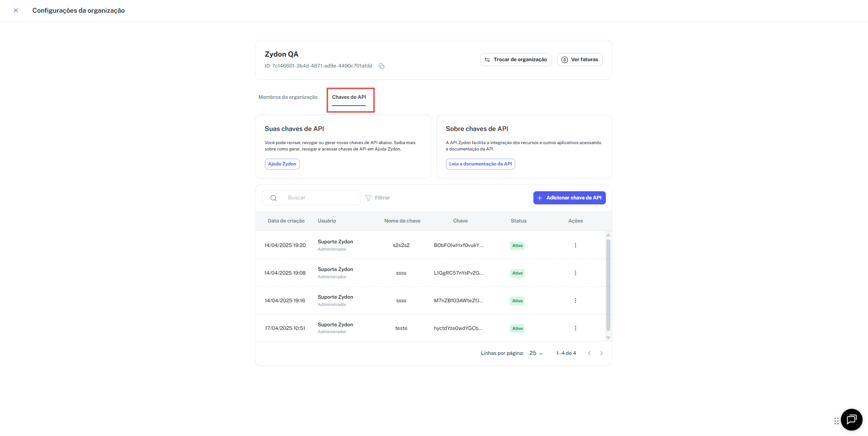The image size is (868, 436).
Task: Click the Buscar search input field
Action: pos(311,198)
